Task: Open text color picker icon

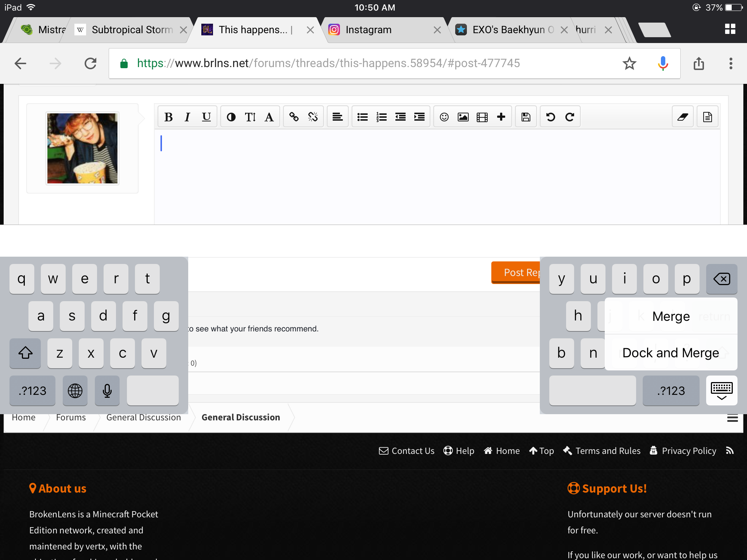Action: click(231, 117)
